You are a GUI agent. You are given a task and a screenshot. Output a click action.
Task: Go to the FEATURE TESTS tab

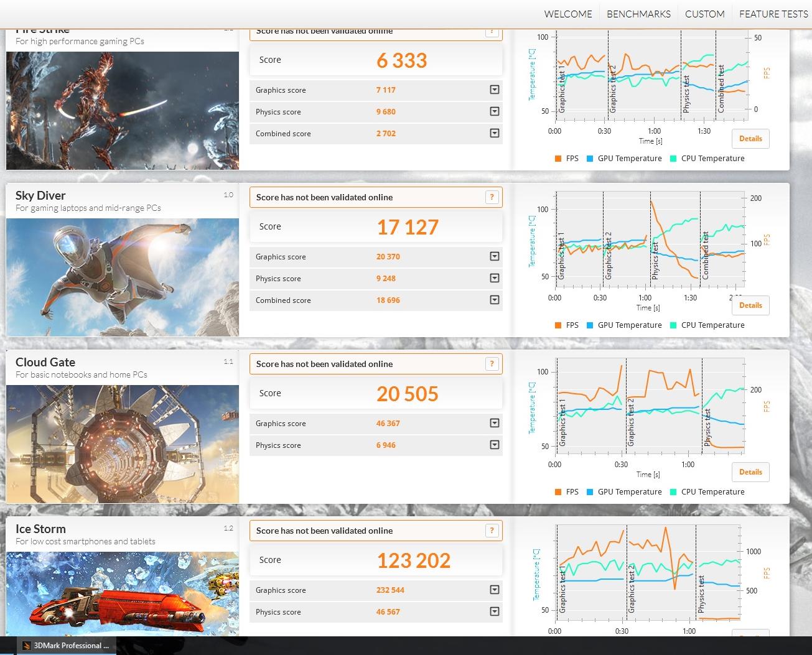[x=773, y=14]
